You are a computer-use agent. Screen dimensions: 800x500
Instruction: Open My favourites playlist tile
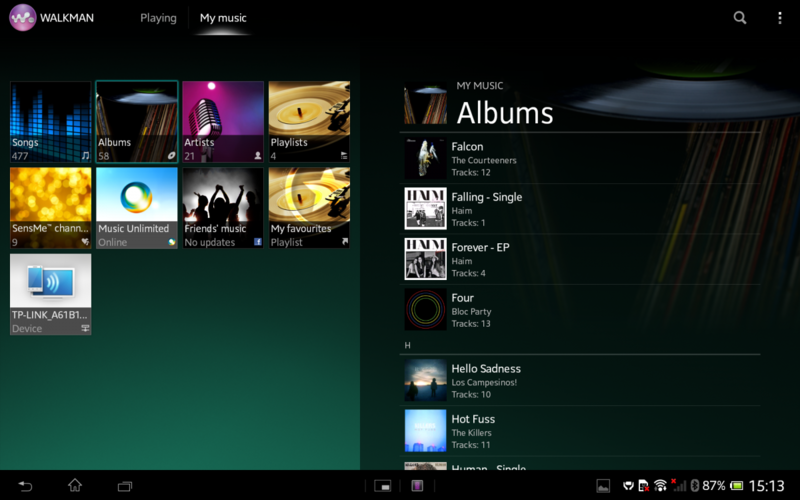(x=309, y=208)
